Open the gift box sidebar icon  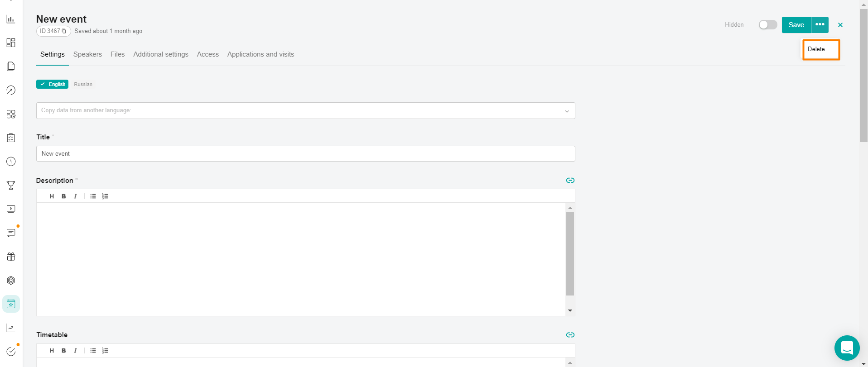(11, 257)
